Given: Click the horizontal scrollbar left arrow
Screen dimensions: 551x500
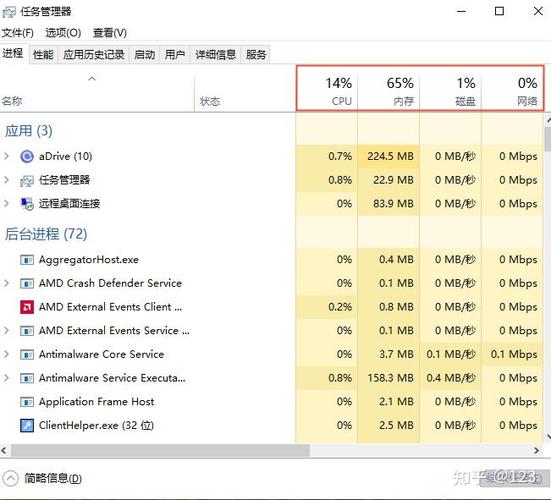Looking at the screenshot, I should point(4,450).
